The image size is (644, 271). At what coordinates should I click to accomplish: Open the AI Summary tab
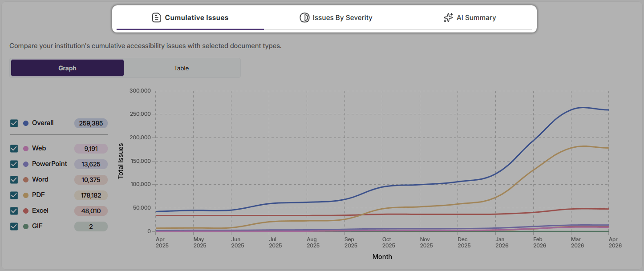tap(476, 17)
